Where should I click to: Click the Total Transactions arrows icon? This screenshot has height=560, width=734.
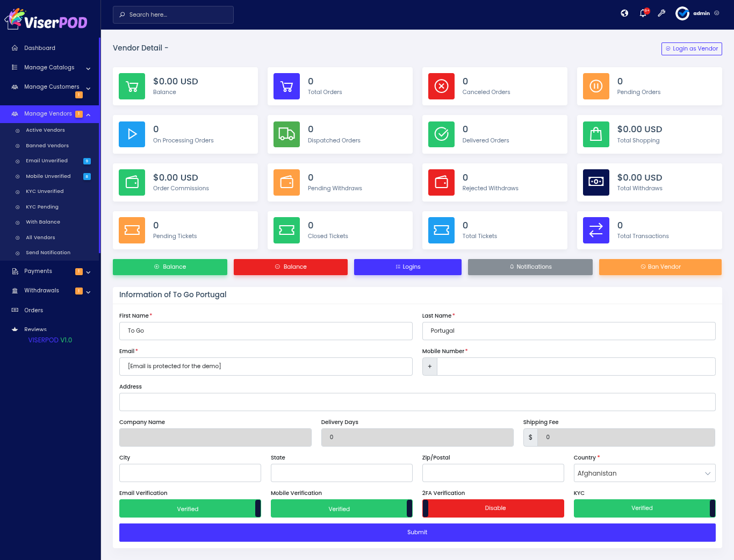(596, 231)
